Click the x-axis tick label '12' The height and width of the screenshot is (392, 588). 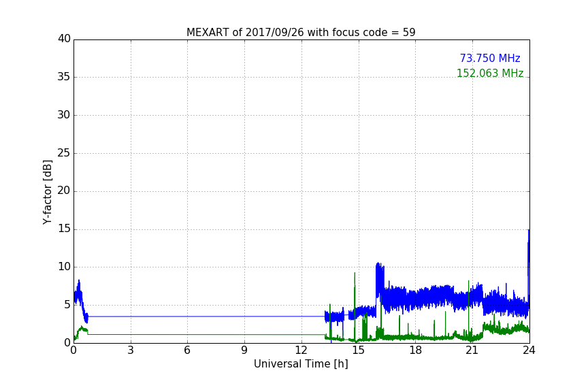click(301, 350)
